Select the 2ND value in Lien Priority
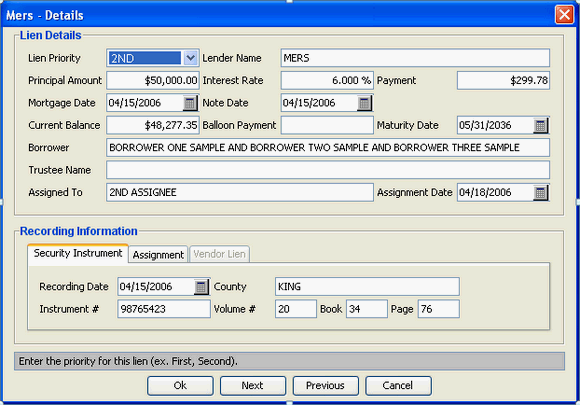The height and width of the screenshot is (405, 580). (x=145, y=58)
